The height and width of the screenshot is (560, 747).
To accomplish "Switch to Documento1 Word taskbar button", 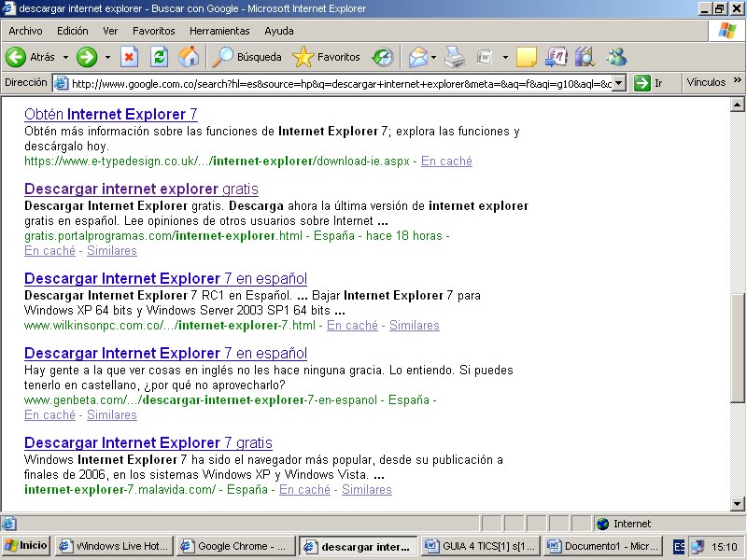I will point(603,546).
